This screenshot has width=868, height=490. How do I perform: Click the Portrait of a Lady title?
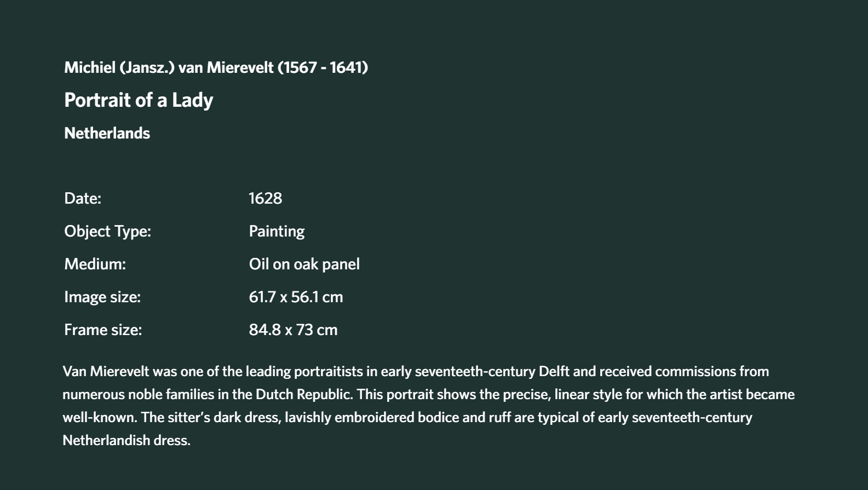click(139, 100)
